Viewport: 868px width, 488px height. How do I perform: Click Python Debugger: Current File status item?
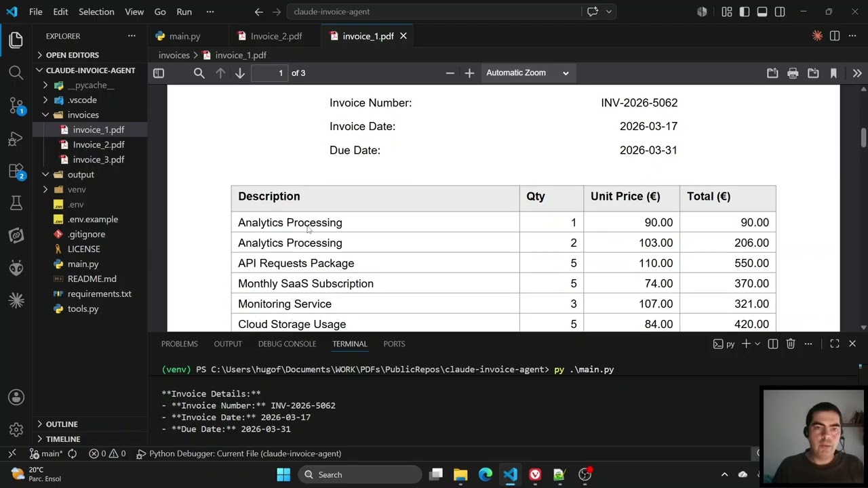239,453
